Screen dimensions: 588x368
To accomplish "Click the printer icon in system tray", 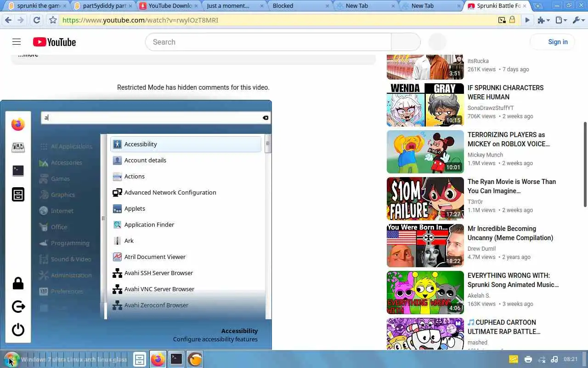I will pyautogui.click(x=528, y=359).
